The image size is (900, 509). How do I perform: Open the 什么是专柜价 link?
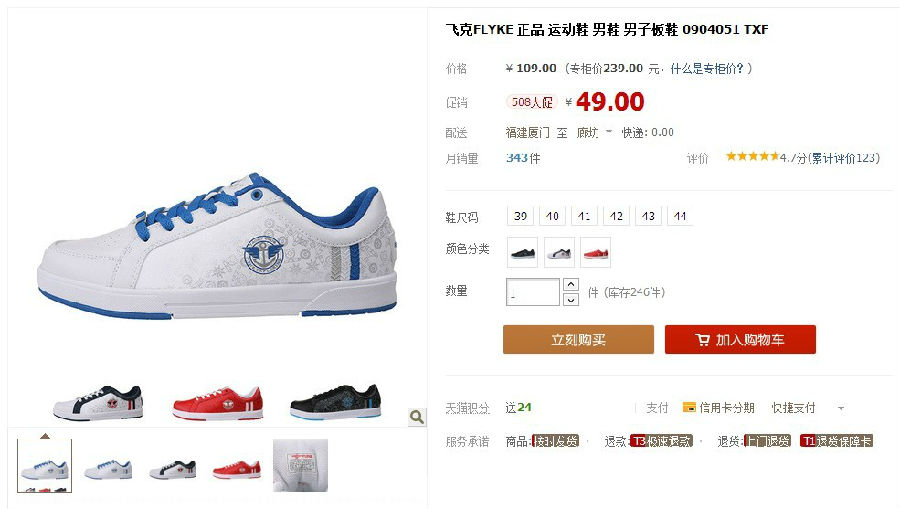click(x=707, y=68)
